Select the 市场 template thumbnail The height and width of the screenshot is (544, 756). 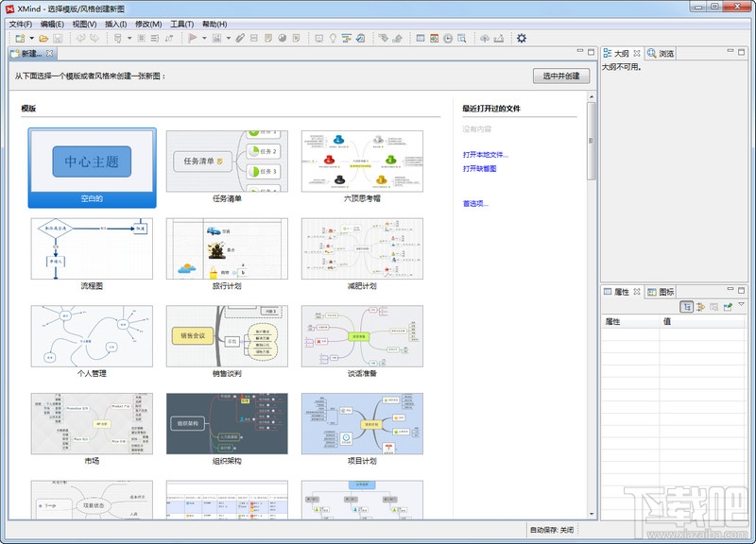pyautogui.click(x=92, y=423)
